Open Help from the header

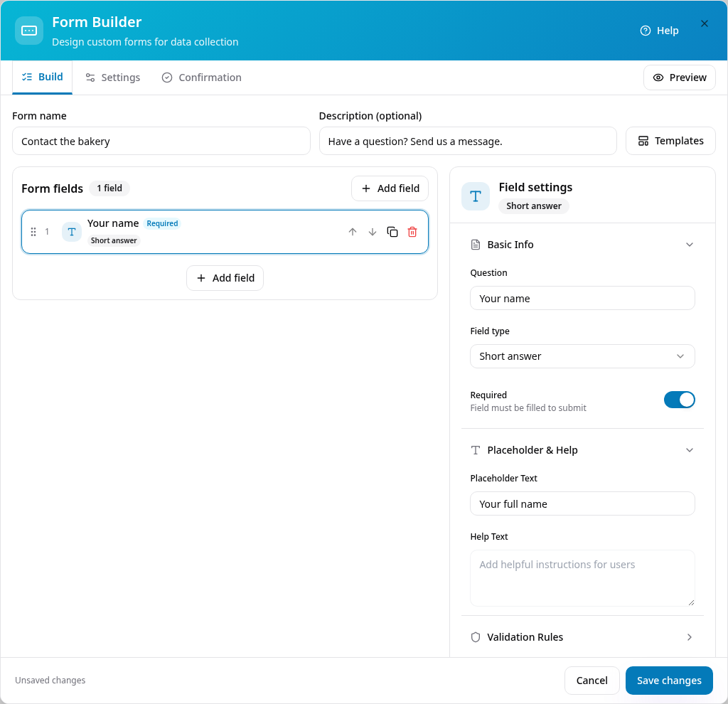coord(659,31)
